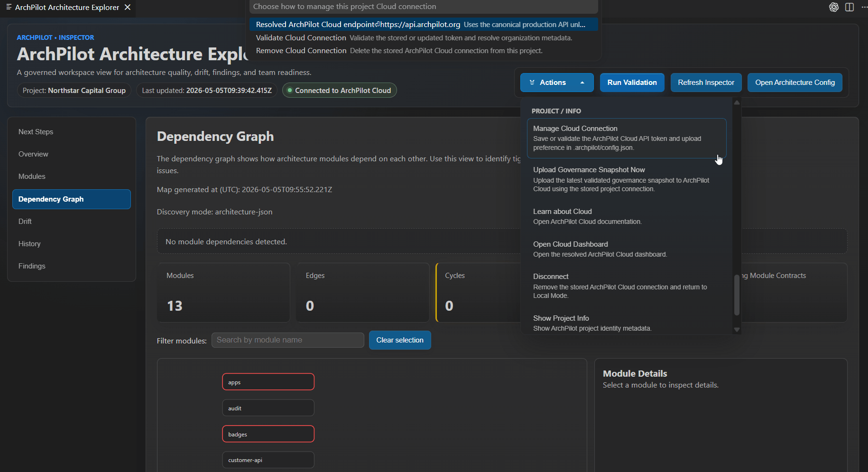The width and height of the screenshot is (868, 472).
Task: Choose Remove Cloud Connection option
Action: pos(424,50)
